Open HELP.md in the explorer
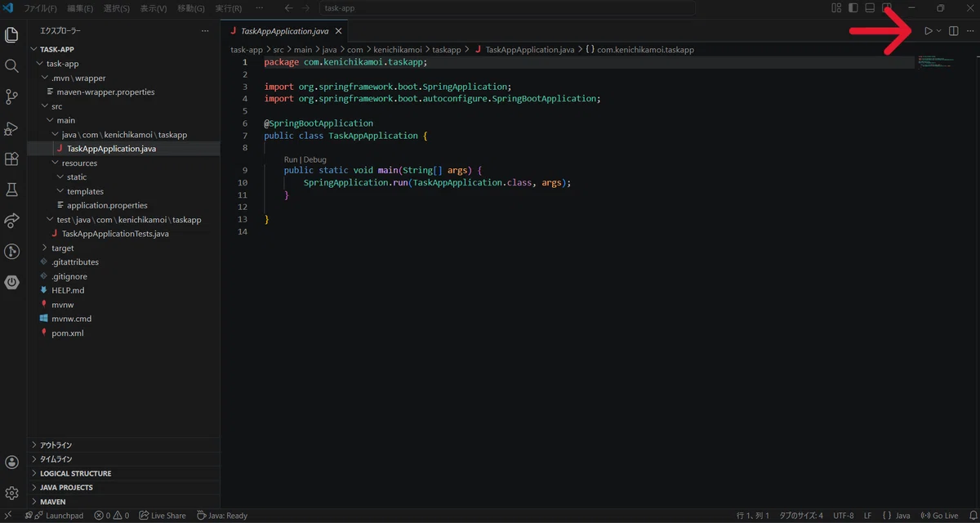 [123, 290]
